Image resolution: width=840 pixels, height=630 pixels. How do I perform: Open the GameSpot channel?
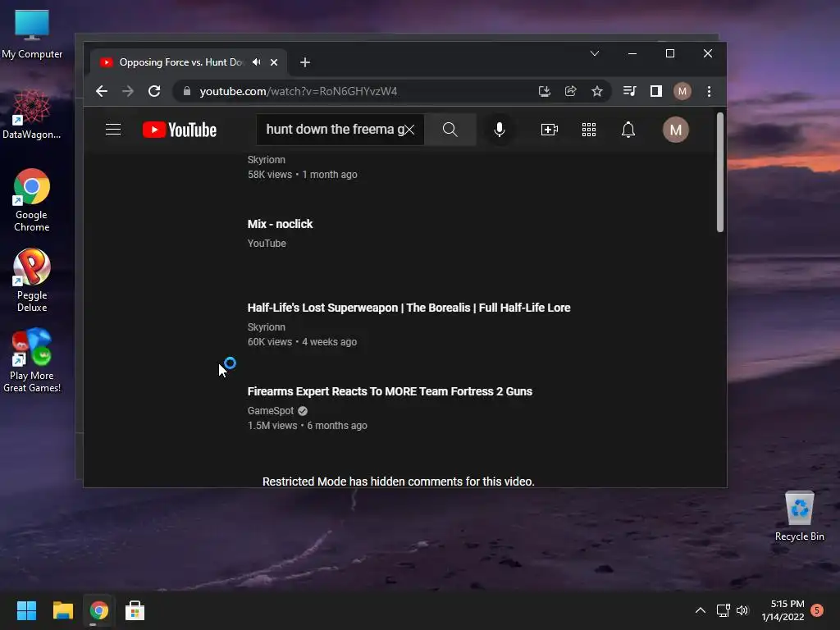pyautogui.click(x=271, y=410)
